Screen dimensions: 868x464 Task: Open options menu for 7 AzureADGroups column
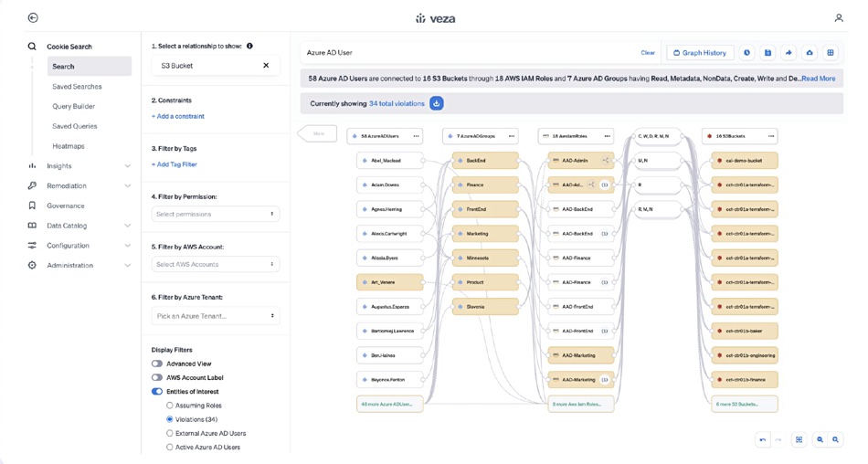512,136
